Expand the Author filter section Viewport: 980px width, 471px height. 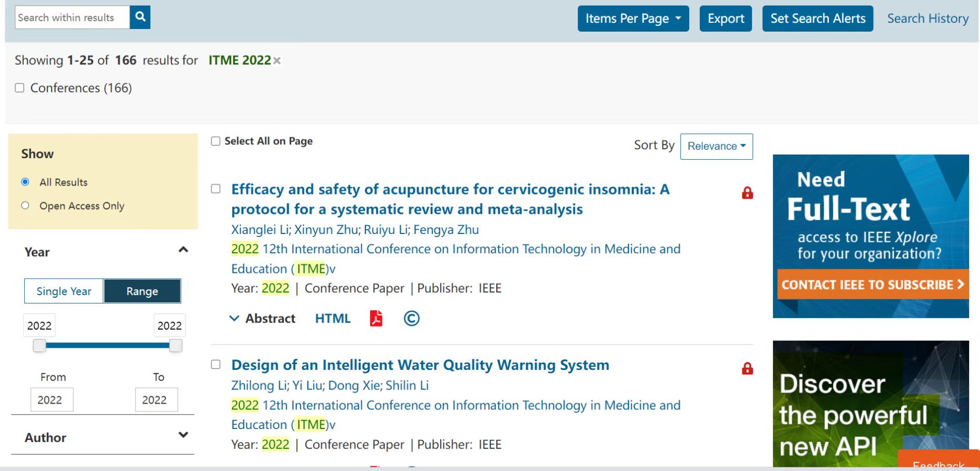tap(183, 435)
